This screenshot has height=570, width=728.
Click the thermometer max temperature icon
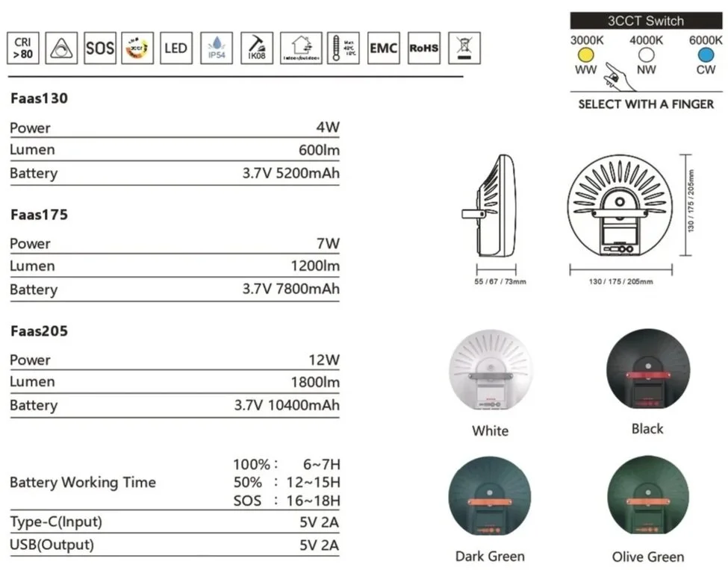343,48
